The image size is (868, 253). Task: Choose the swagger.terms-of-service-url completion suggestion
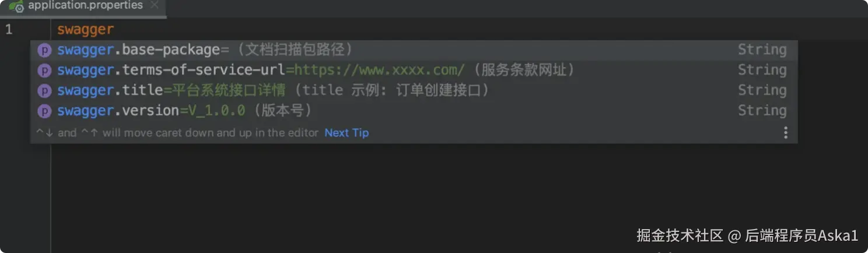(414, 71)
